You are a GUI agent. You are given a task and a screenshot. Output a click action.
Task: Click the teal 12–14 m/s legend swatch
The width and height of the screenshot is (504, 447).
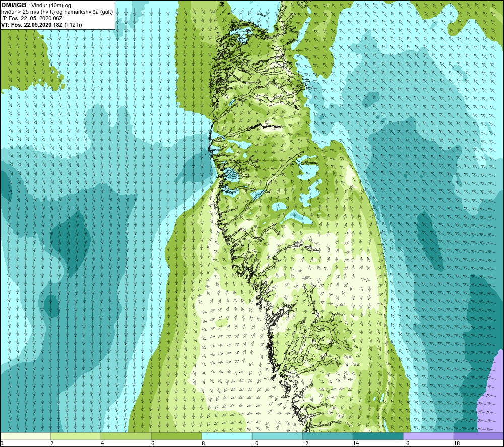coord(328,436)
